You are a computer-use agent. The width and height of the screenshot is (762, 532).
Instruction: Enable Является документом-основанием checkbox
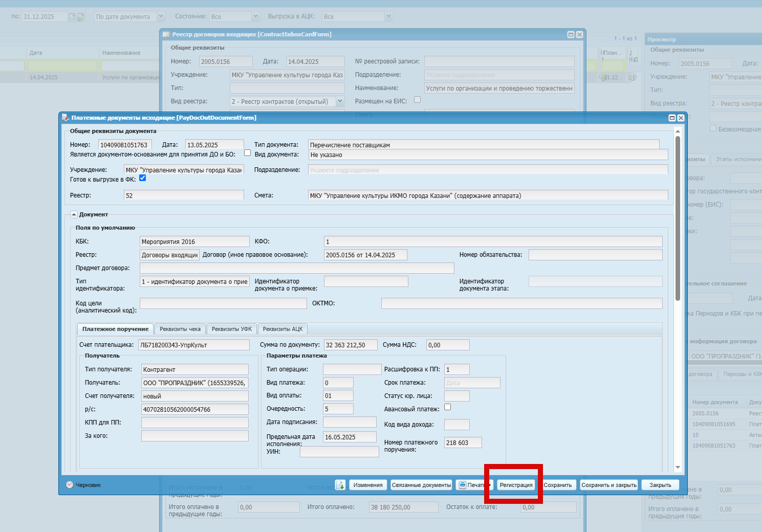(248, 153)
